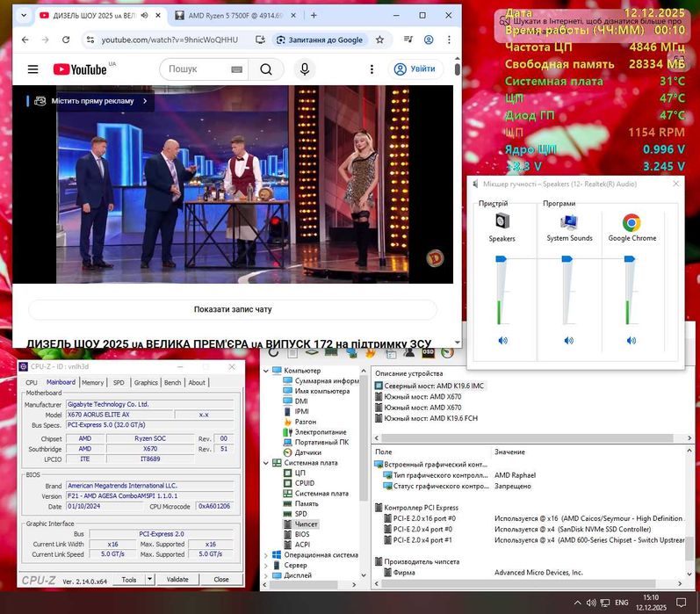This screenshot has height=614, width=700.
Task: Switch to the CPU tab in CPU-Z
Action: tap(32, 383)
